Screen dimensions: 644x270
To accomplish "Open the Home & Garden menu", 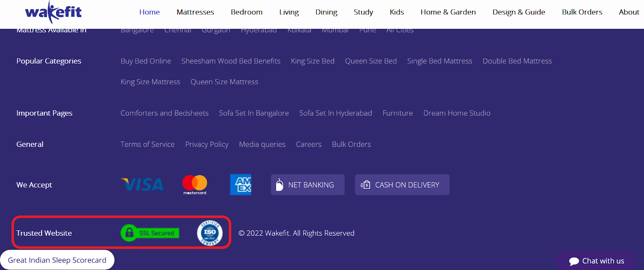I will (448, 12).
